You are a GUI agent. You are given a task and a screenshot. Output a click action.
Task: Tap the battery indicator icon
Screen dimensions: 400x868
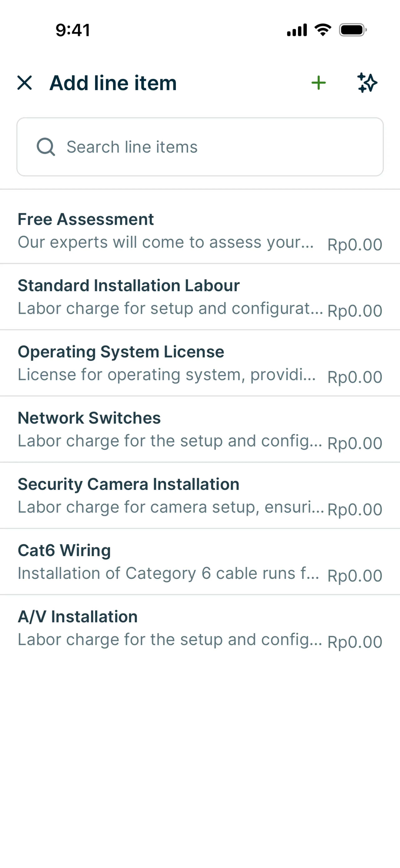point(352,30)
